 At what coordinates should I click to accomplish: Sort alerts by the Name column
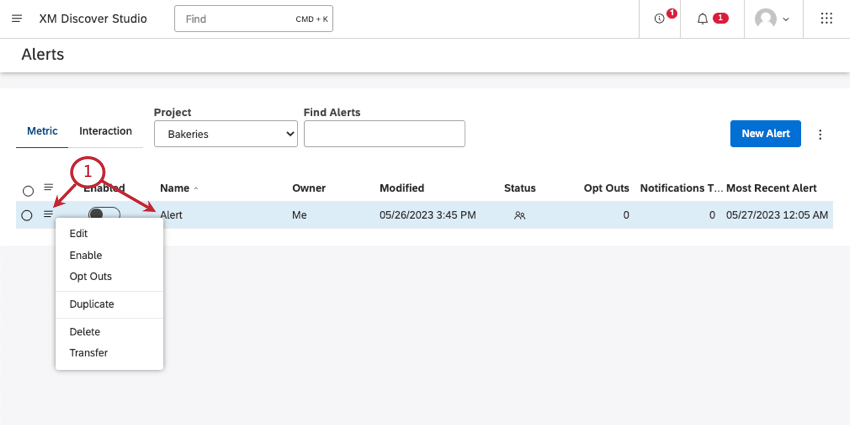tap(175, 188)
